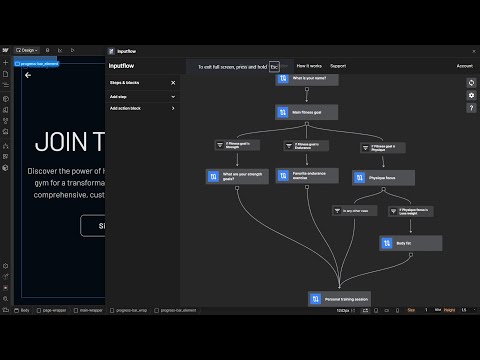
Task: Open the settings gear on flow canvas
Action: point(471,95)
